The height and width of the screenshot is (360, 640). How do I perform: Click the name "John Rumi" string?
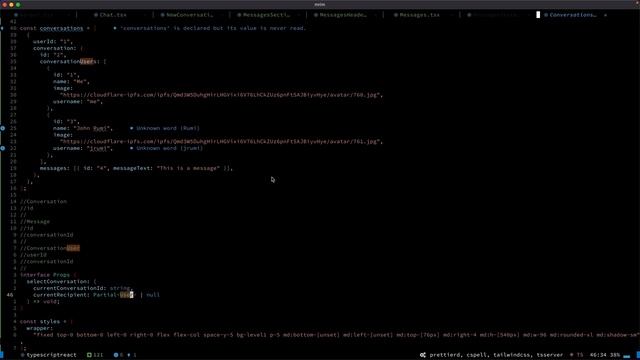pyautogui.click(x=93, y=128)
